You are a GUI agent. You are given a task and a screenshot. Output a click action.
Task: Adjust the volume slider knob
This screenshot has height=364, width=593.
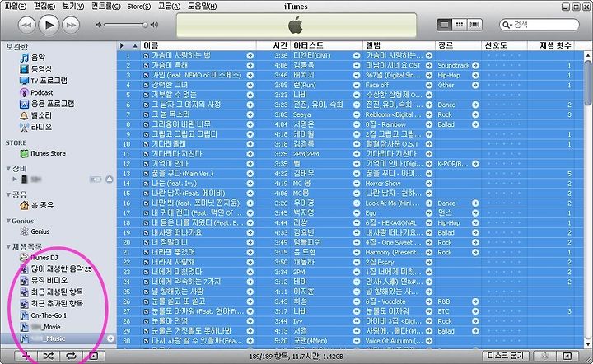click(145, 25)
